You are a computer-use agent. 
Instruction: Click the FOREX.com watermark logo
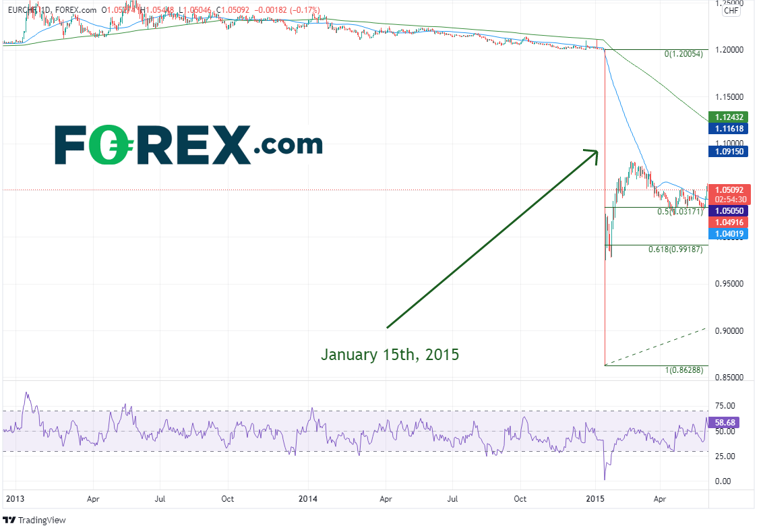click(x=188, y=145)
